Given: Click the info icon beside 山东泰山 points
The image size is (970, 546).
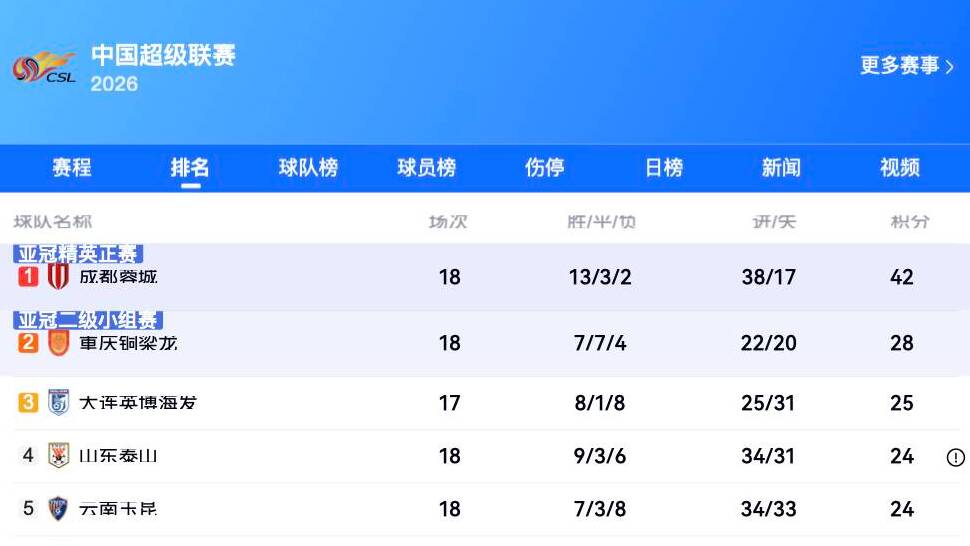Looking at the screenshot, I should 955,457.
